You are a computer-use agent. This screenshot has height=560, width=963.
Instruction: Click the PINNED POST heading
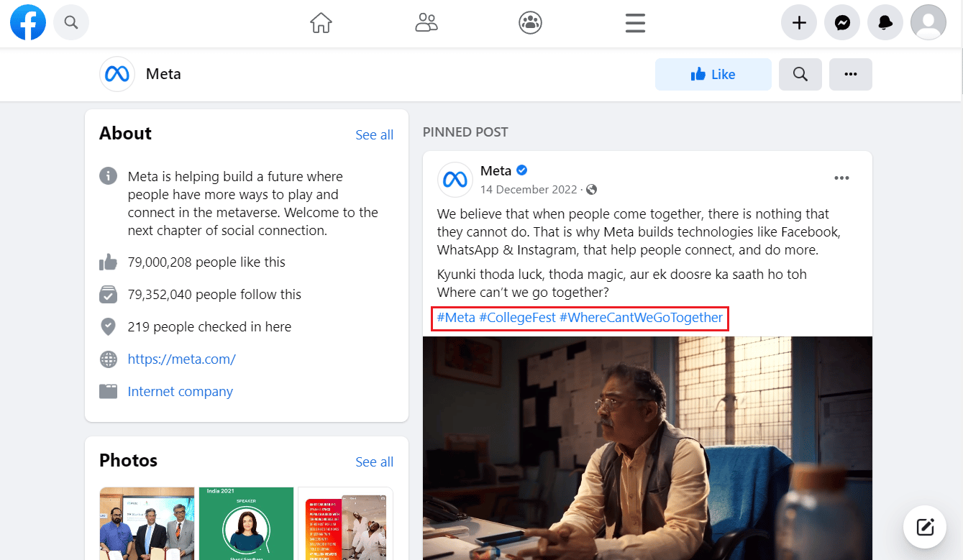(x=465, y=132)
